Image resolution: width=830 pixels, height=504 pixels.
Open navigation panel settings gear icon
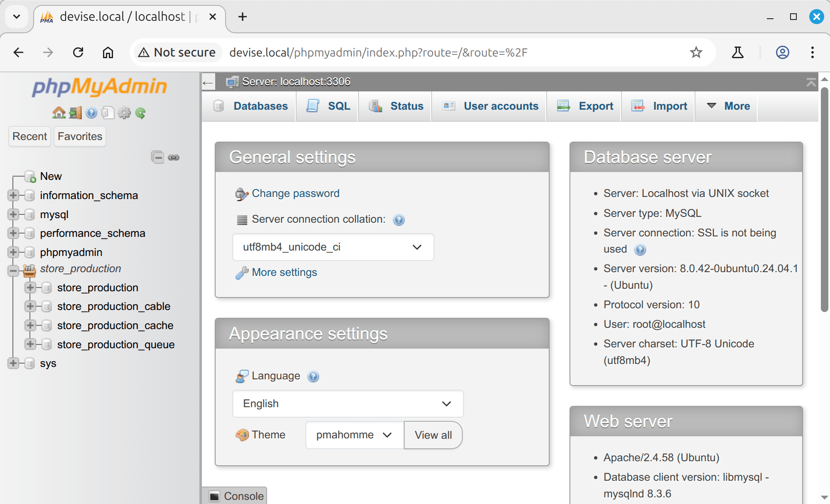(x=124, y=113)
